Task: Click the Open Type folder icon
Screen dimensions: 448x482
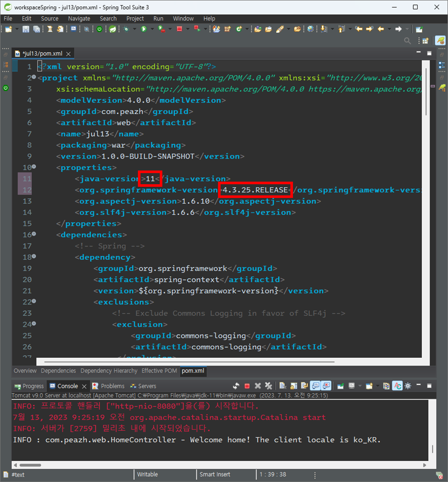Action: tap(258, 29)
